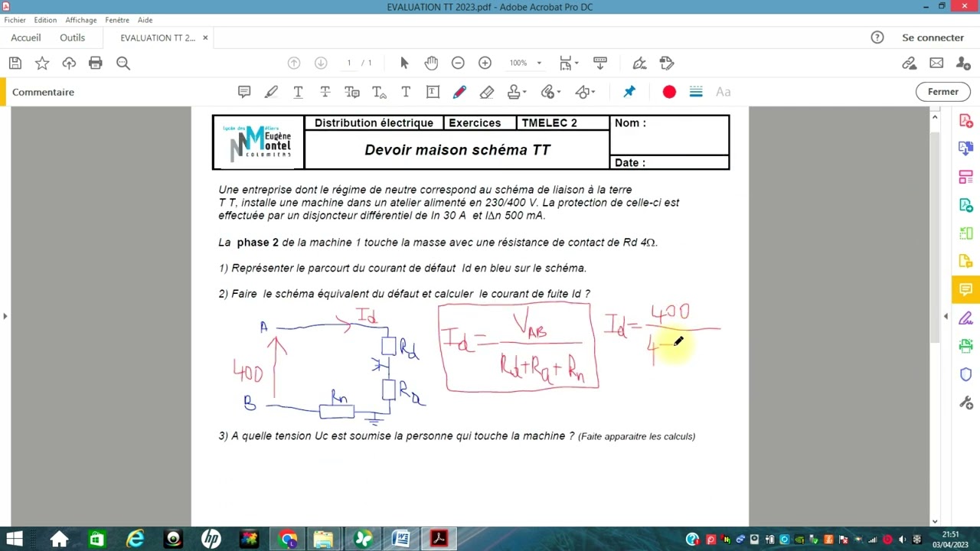Activate the Pencil drawing tool

[459, 92]
